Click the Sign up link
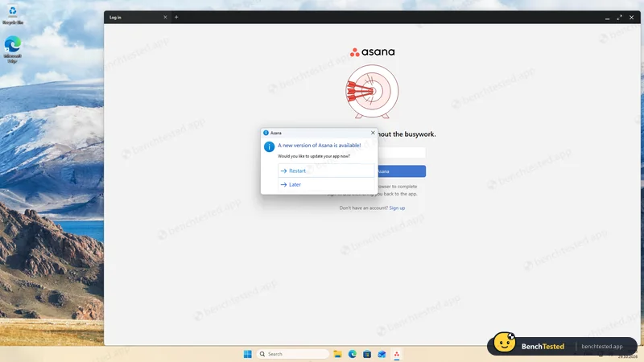Image resolution: width=644 pixels, height=362 pixels. pyautogui.click(x=397, y=208)
